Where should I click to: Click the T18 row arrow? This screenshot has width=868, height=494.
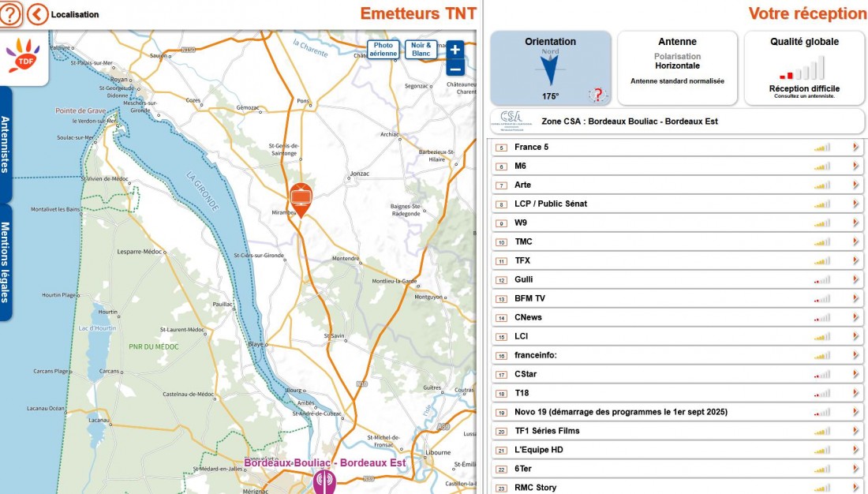(855, 393)
